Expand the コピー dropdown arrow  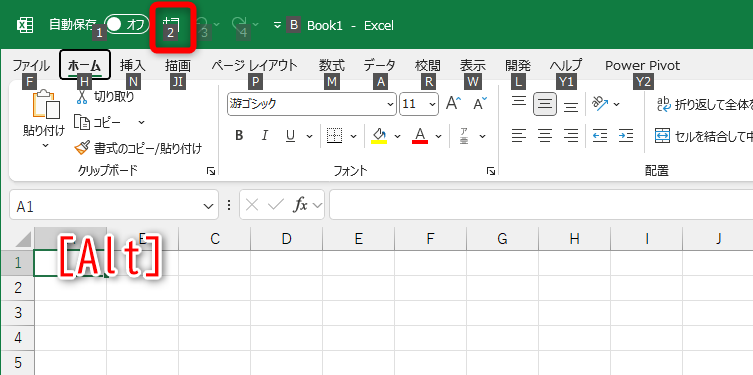click(141, 122)
